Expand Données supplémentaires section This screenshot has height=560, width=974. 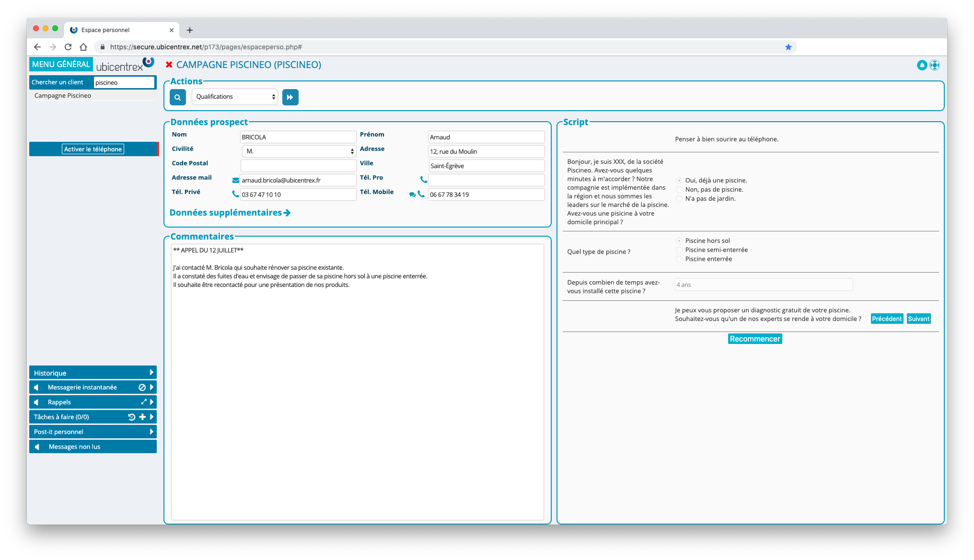(230, 213)
